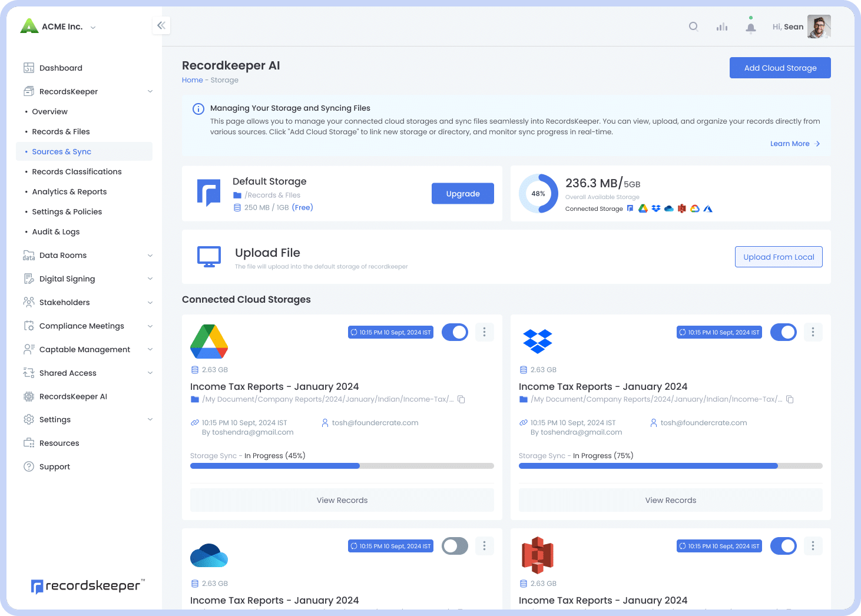
Task: Open the Google Drive card three-dot menu
Action: pos(484,332)
